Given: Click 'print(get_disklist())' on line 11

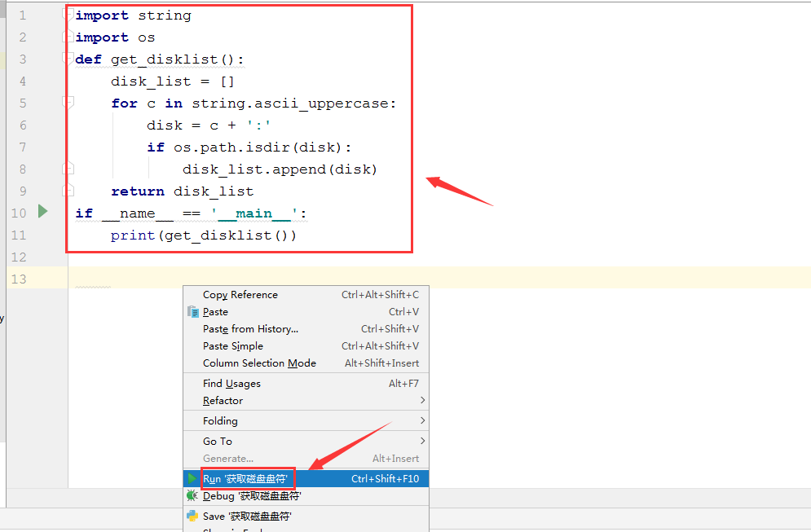Looking at the screenshot, I should pos(204,235).
